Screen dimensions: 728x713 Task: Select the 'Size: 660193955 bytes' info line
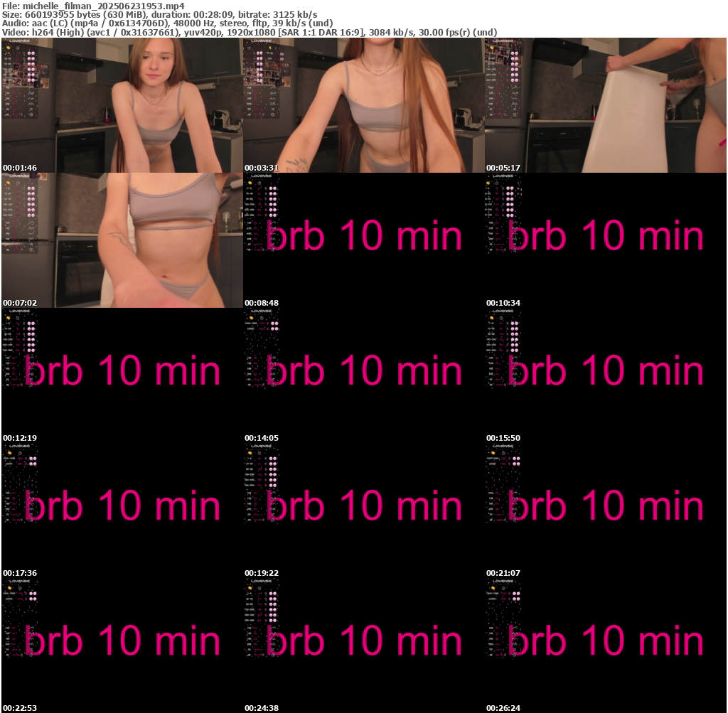pyautogui.click(x=160, y=14)
